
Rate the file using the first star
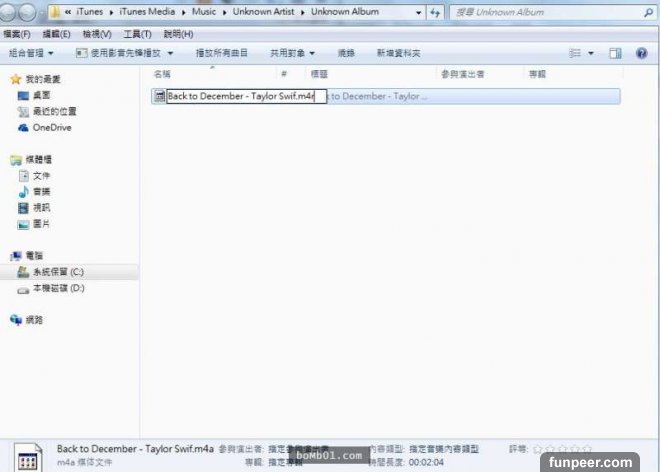pyautogui.click(x=538, y=450)
